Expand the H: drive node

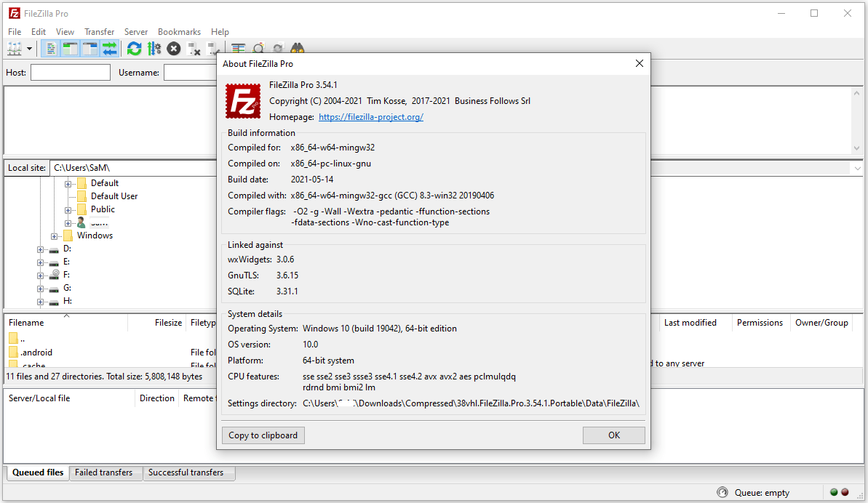click(41, 302)
